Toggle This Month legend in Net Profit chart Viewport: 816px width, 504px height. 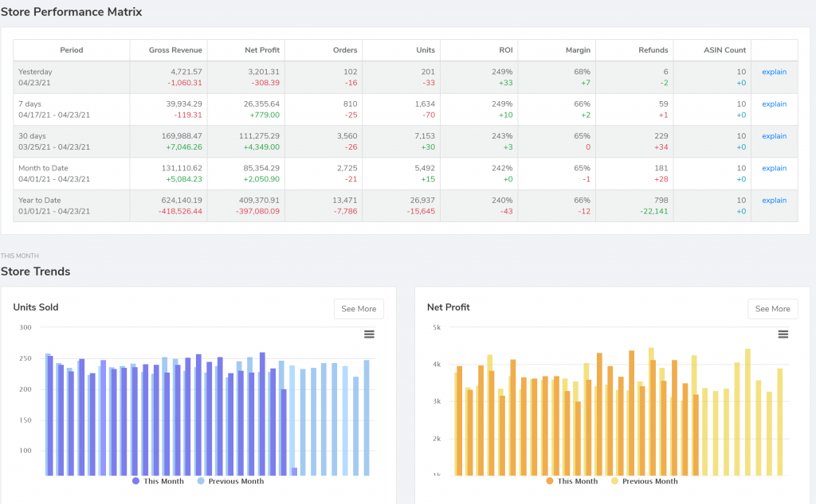pos(572,481)
